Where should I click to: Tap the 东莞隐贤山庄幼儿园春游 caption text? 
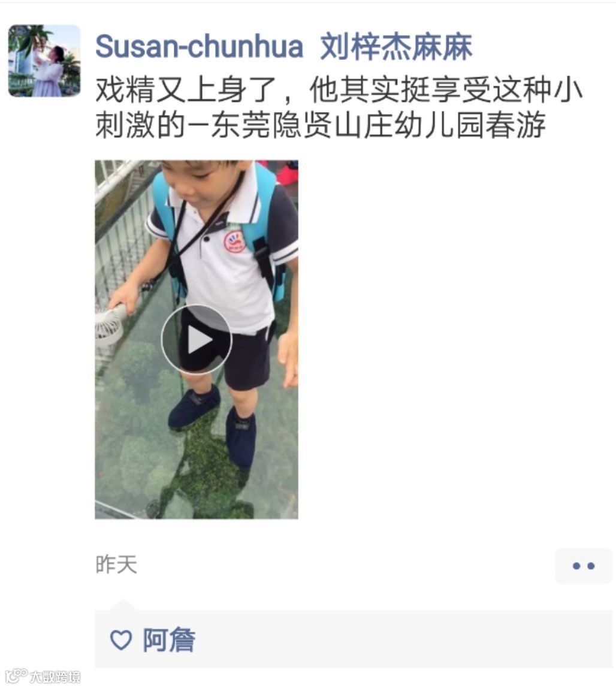pyautogui.click(x=379, y=125)
